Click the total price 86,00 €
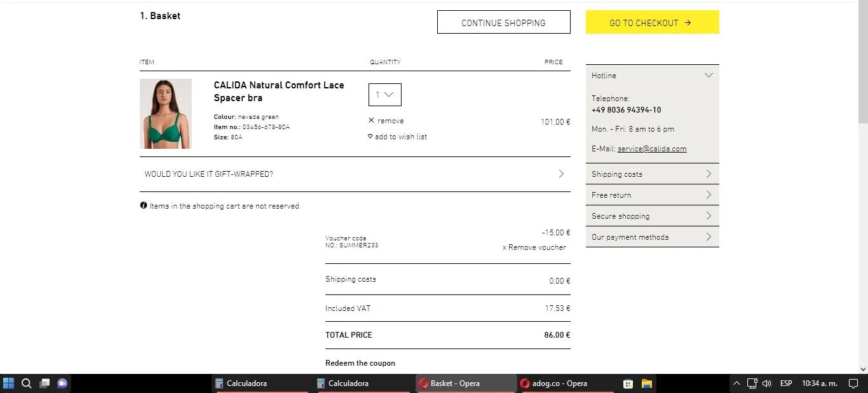868x393 pixels. point(557,335)
